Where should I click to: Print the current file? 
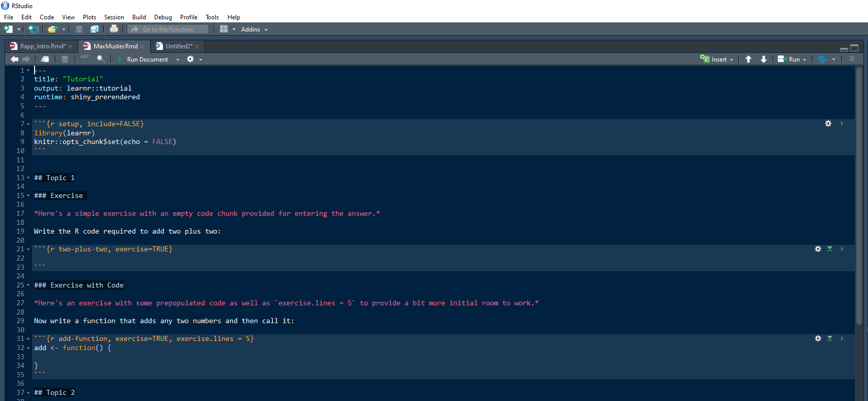pyautogui.click(x=114, y=30)
